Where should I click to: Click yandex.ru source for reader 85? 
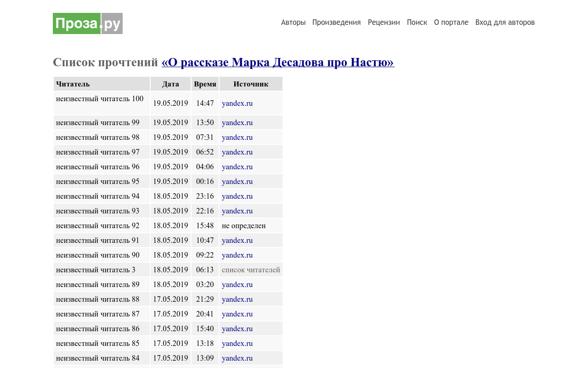point(237,343)
